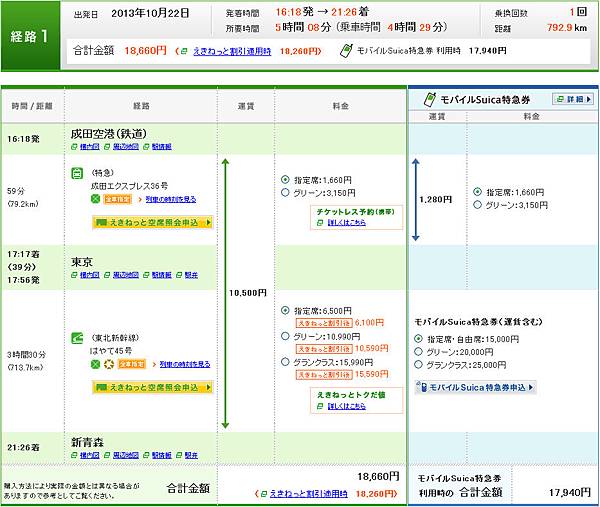The image size is (600, 507).
Task: Click the Shinkansen icon beside 東北新幹線
Action: click(x=77, y=338)
